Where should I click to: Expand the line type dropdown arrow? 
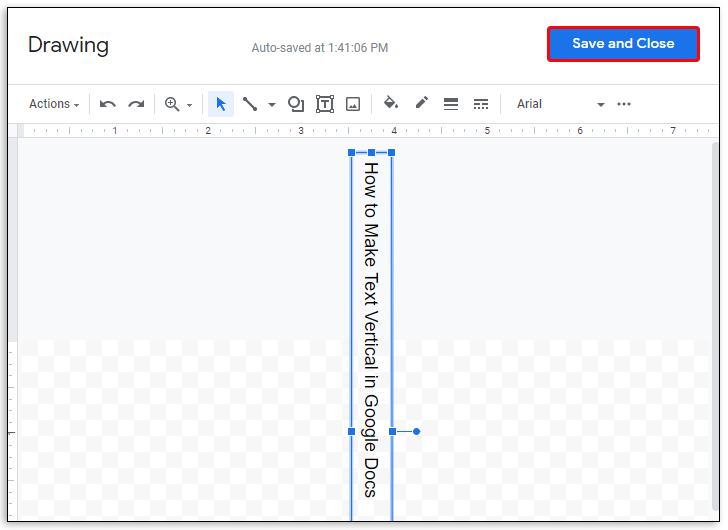click(x=272, y=105)
